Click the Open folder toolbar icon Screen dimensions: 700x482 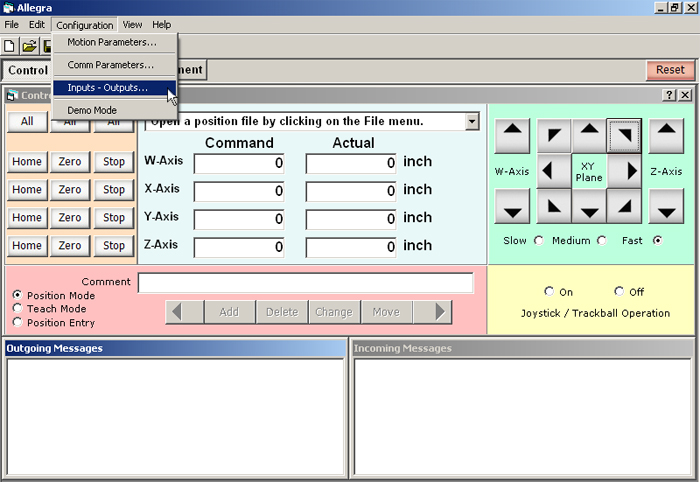pyautogui.click(x=29, y=46)
